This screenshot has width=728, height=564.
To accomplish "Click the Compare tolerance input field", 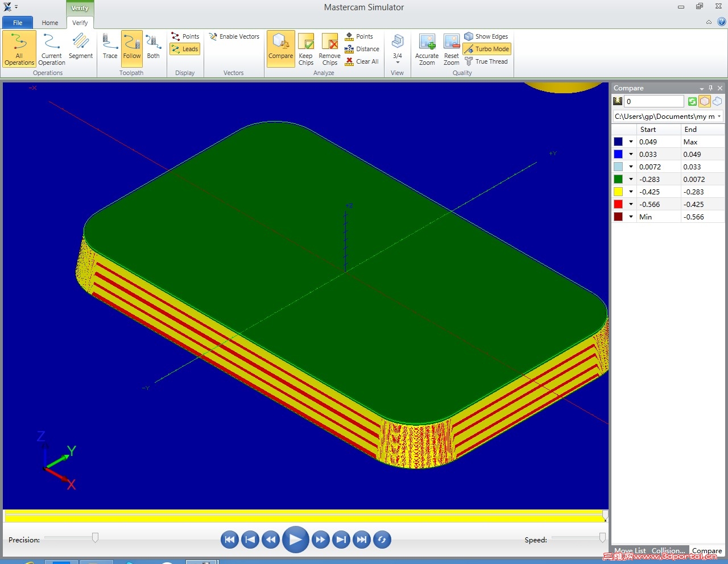I will [x=654, y=101].
